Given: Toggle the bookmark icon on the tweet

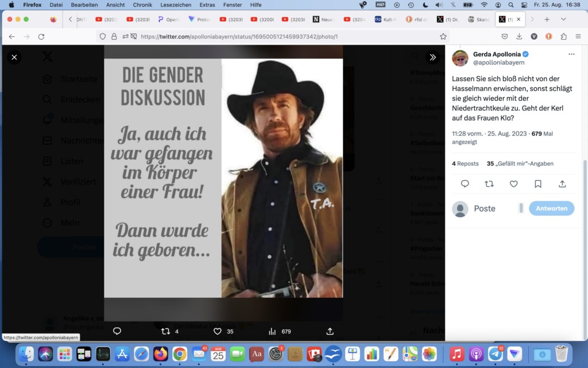Looking at the screenshot, I should [x=538, y=184].
